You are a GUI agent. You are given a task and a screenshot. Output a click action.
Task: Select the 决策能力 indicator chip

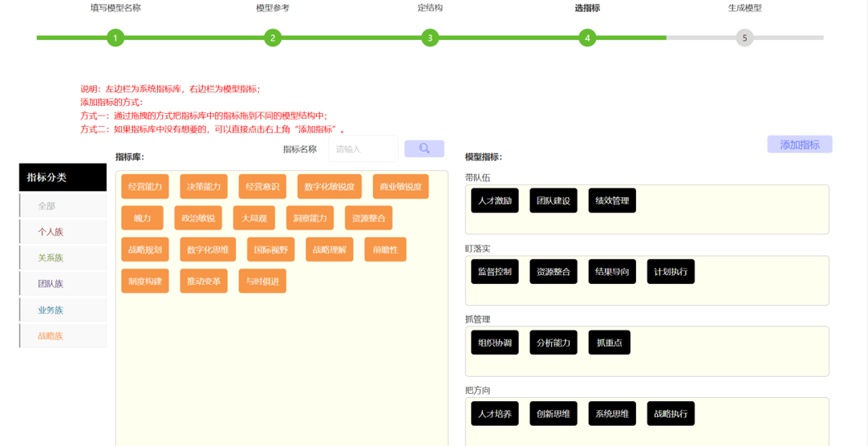[204, 186]
